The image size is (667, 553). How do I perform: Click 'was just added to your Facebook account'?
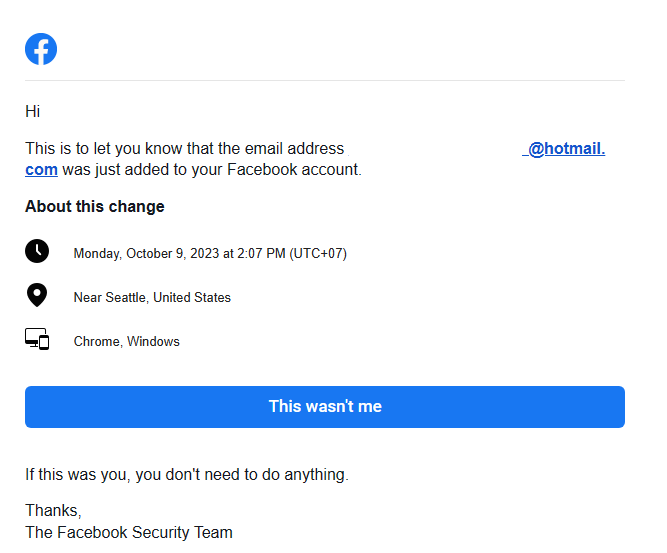[212, 169]
